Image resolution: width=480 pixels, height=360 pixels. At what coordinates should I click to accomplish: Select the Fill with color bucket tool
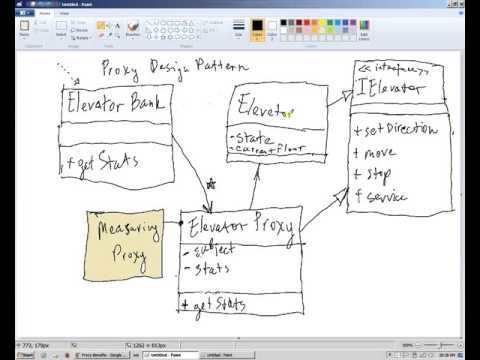109,25
